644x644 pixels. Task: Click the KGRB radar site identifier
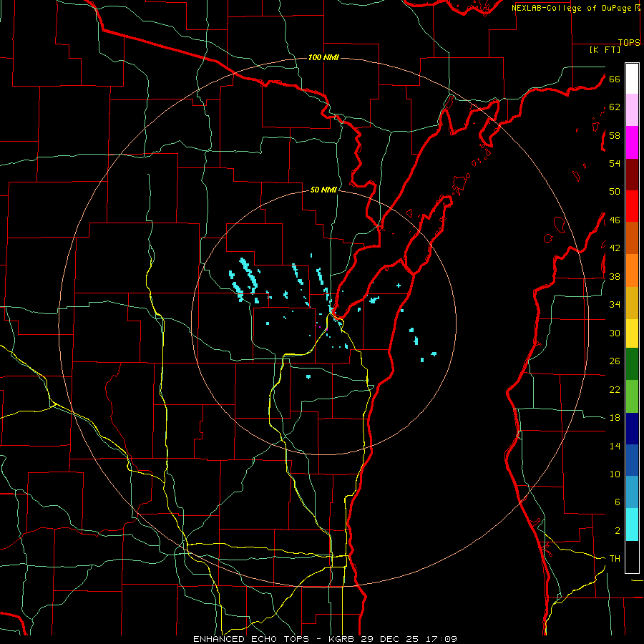coord(343,639)
